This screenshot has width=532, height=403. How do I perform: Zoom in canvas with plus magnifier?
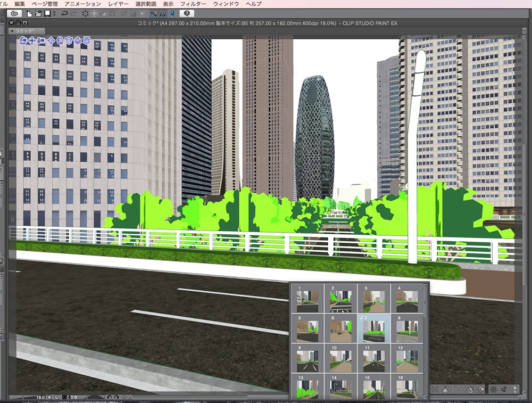click(57, 397)
